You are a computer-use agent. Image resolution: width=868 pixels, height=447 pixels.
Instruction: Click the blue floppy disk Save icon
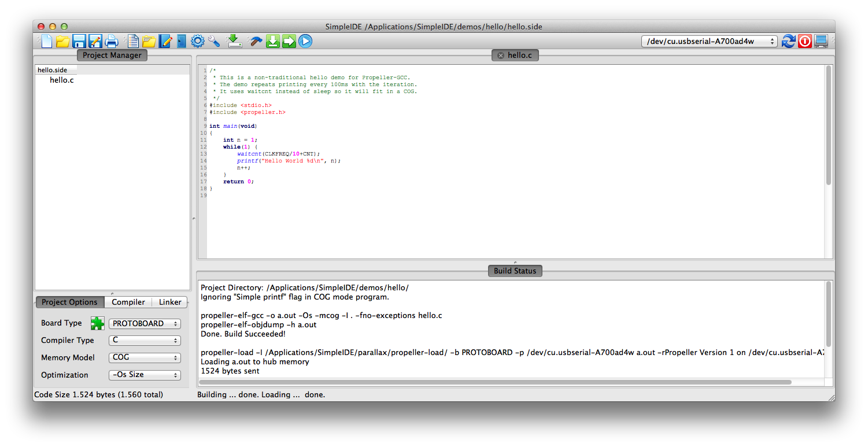(79, 41)
